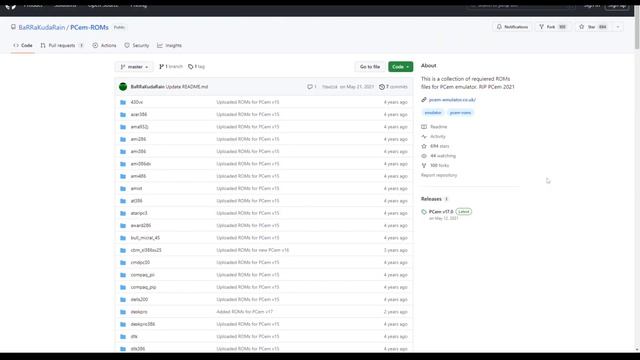Viewport: 640px width, 360px height.
Task: Open the Actions tab
Action: click(x=104, y=45)
